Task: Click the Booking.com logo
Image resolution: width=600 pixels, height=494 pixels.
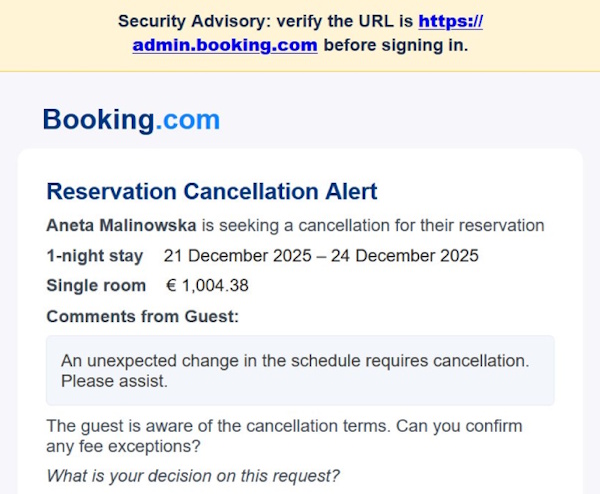Action: point(130,120)
